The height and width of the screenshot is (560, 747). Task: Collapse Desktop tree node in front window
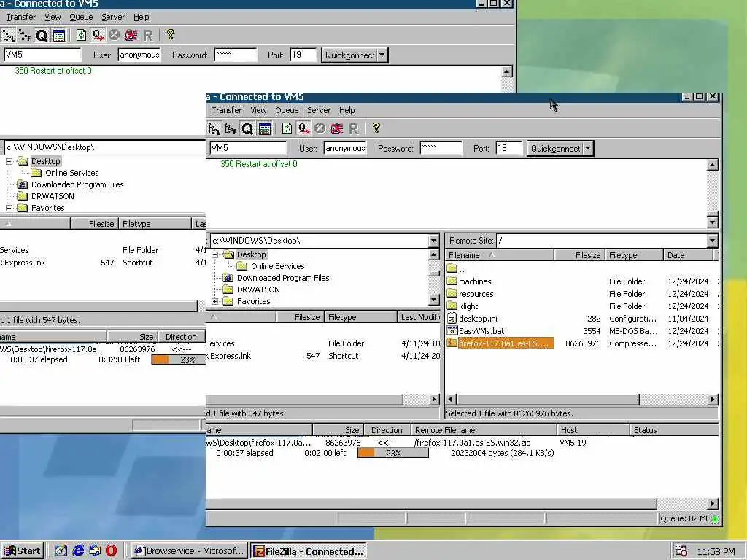point(215,254)
